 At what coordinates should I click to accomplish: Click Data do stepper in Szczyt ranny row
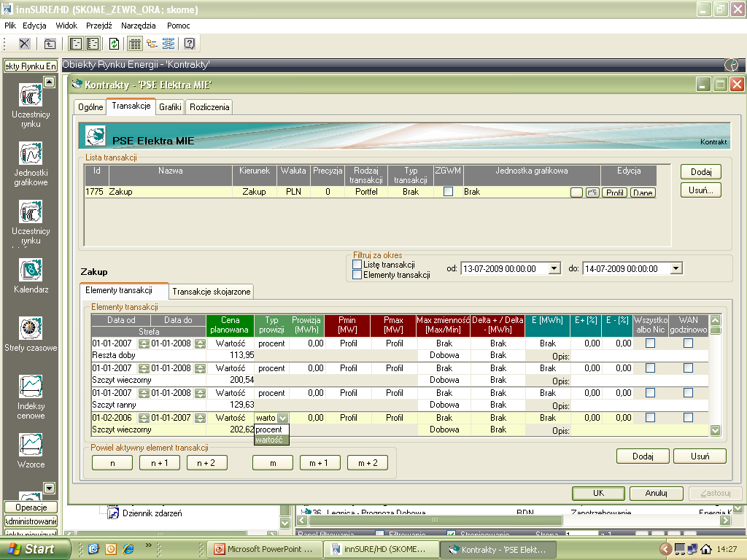pyautogui.click(x=200, y=393)
